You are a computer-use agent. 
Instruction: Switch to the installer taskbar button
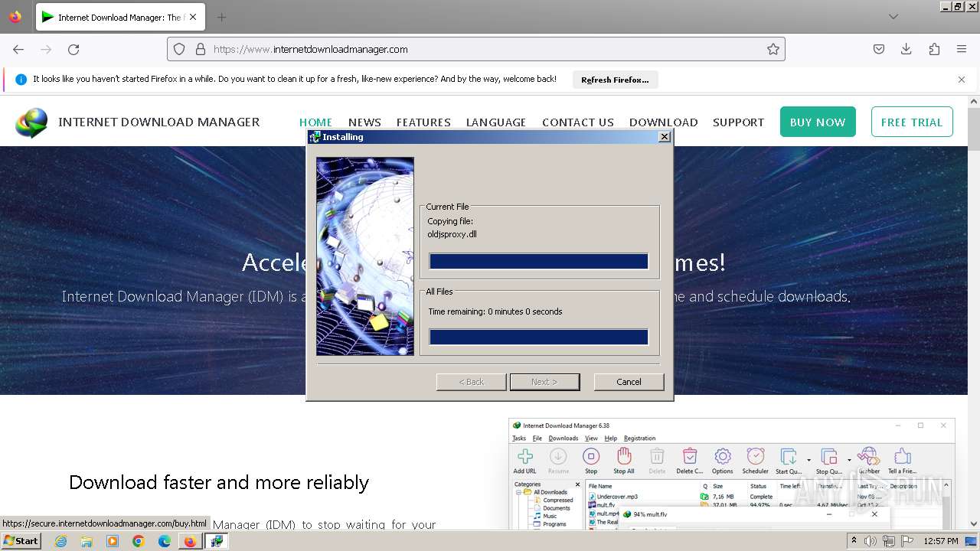(217, 541)
